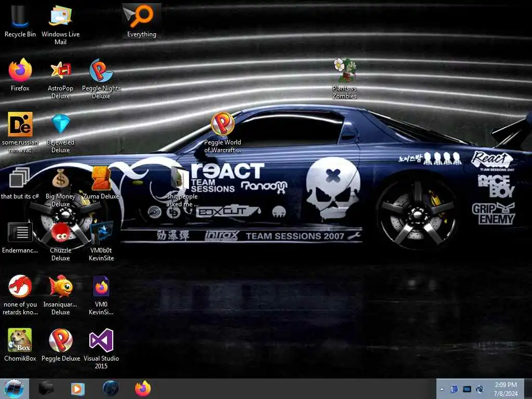Open Big Money Deluxe
The height and width of the screenshot is (399, 532).
click(x=60, y=187)
